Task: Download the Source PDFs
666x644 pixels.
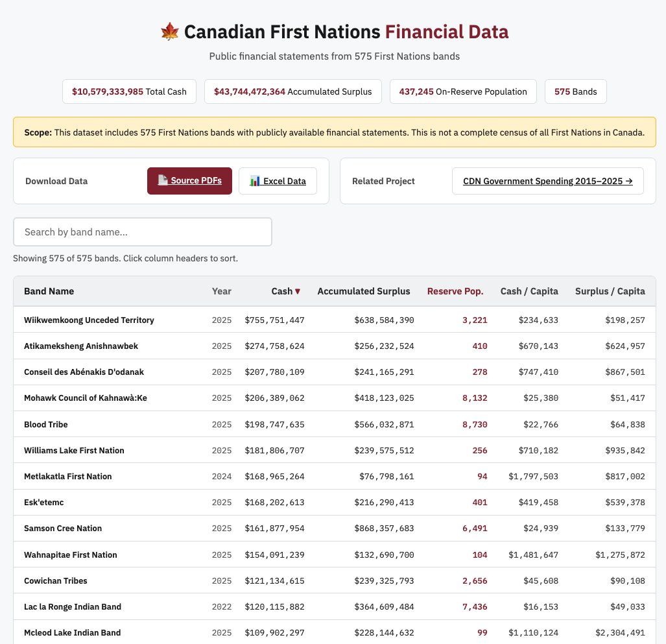Action: coord(189,181)
